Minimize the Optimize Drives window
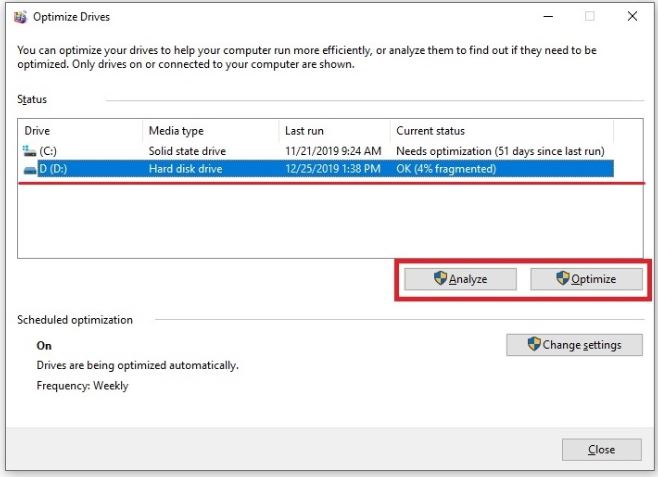658x477 pixels. click(546, 17)
